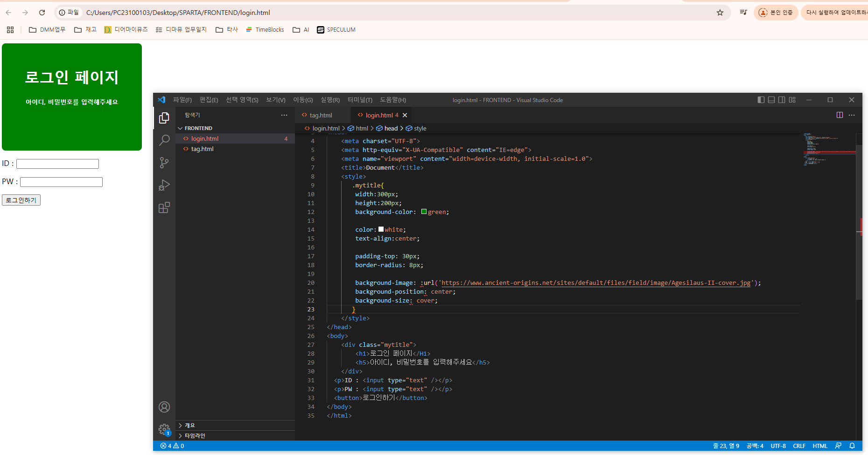868x455 pixels.
Task: Open the Search view in activity bar
Action: [164, 140]
